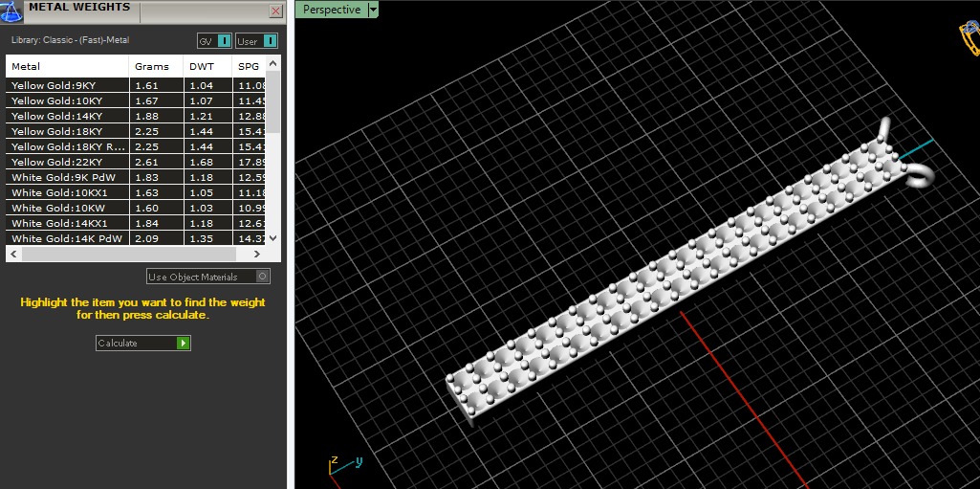The image size is (980, 489).
Task: Select the White Gold:9K PdW row
Action: (x=136, y=177)
